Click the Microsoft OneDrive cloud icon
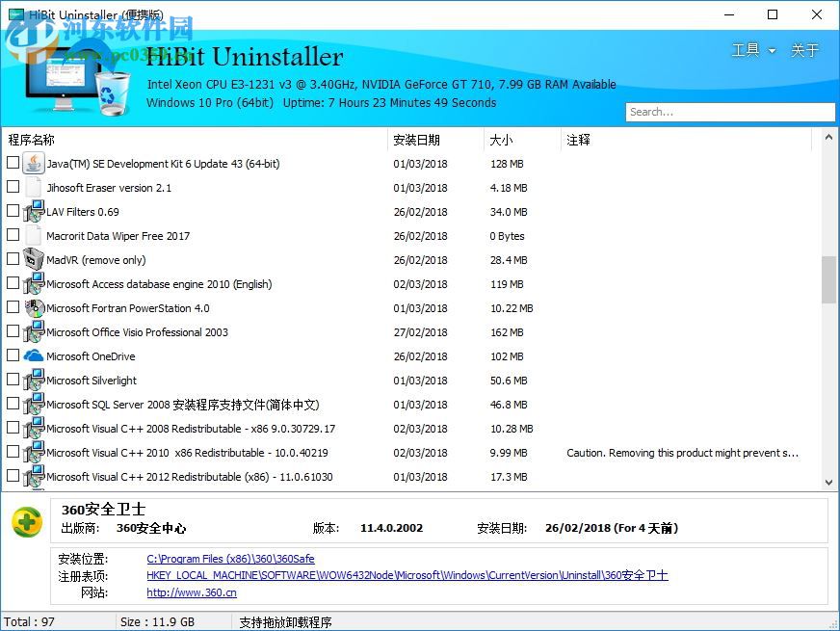 click(32, 356)
